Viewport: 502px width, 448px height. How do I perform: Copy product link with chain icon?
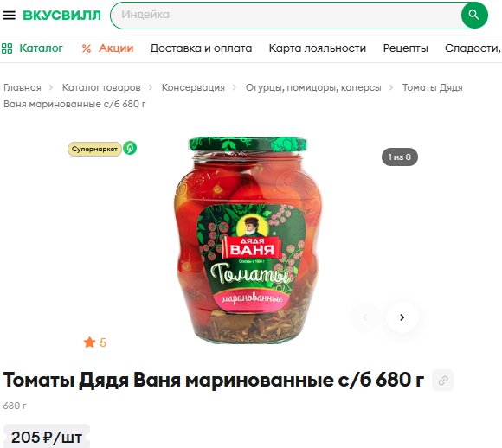(x=443, y=381)
